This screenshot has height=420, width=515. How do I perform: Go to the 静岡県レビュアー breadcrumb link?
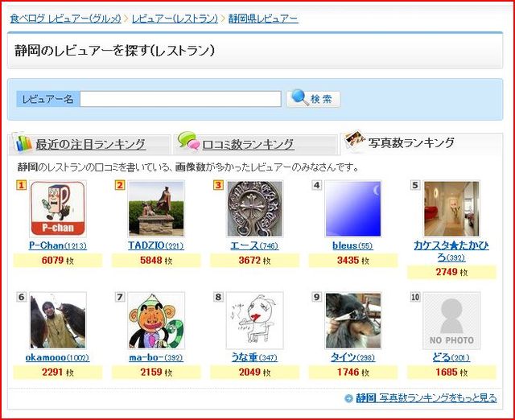click(263, 18)
